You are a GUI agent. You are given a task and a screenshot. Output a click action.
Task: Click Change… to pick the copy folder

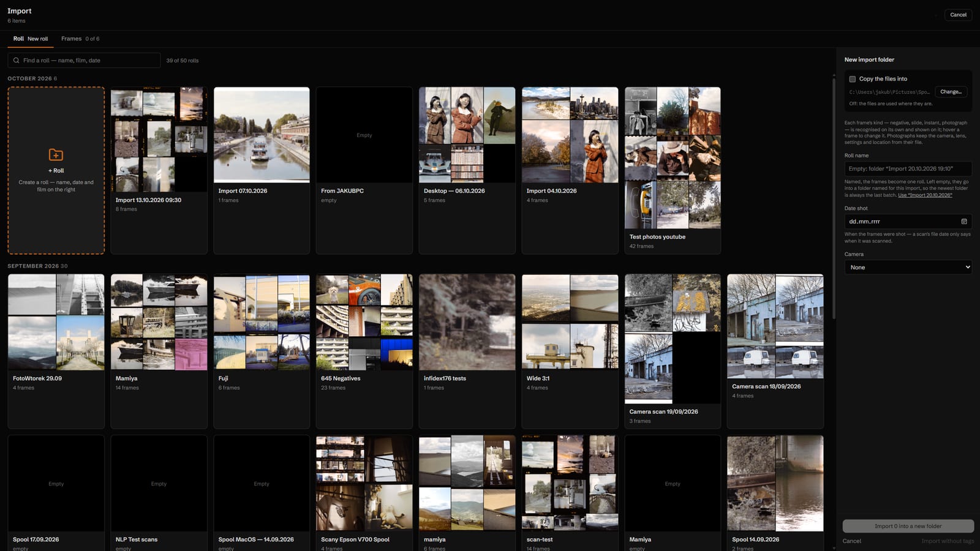(x=951, y=92)
